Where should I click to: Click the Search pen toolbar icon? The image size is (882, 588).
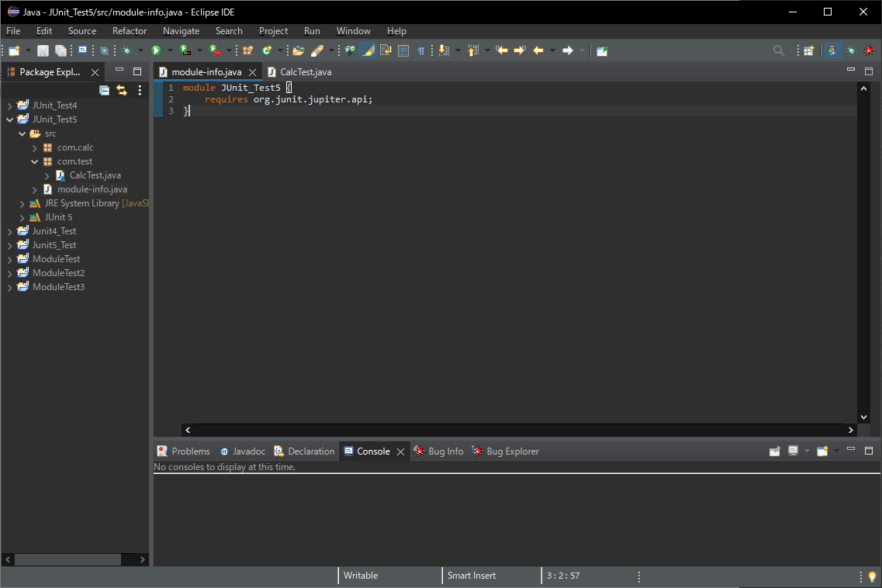tap(317, 50)
